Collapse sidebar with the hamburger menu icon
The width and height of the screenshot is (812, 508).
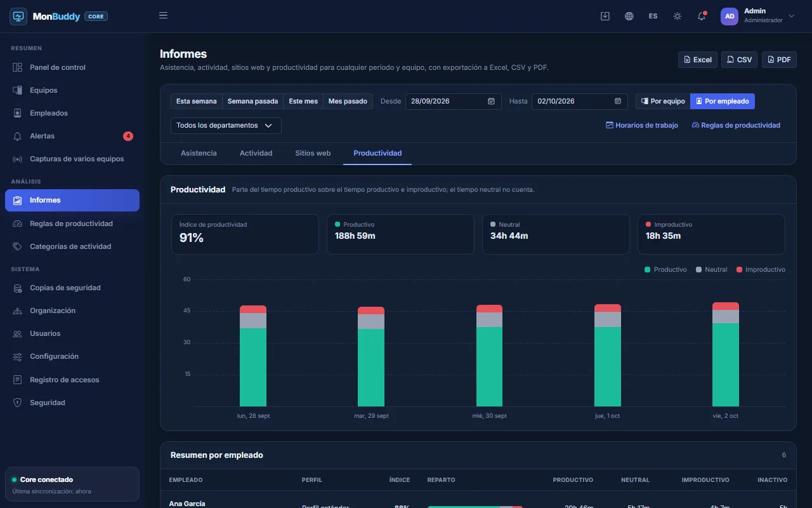[x=163, y=16]
